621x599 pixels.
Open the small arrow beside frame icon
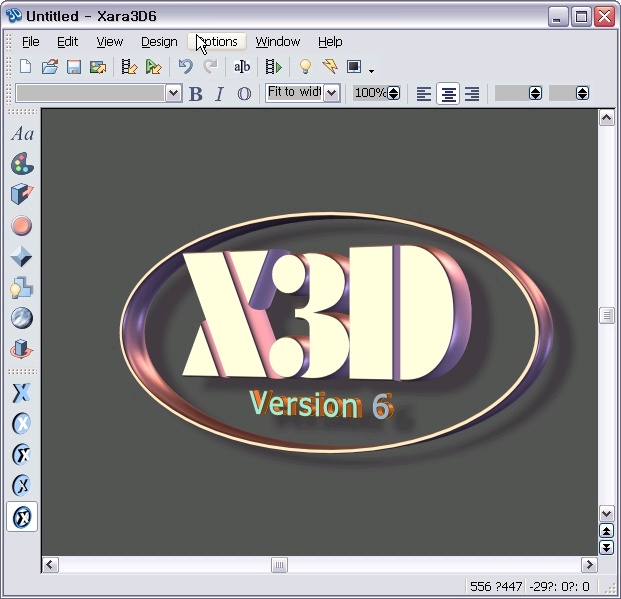371,71
